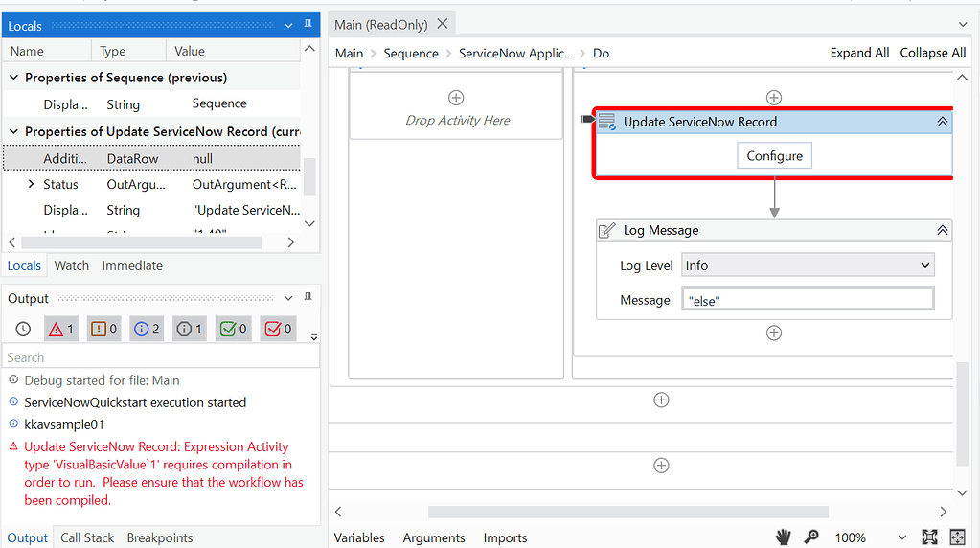Image resolution: width=980 pixels, height=548 pixels.
Task: Pin the Output panel
Action: coord(308,297)
